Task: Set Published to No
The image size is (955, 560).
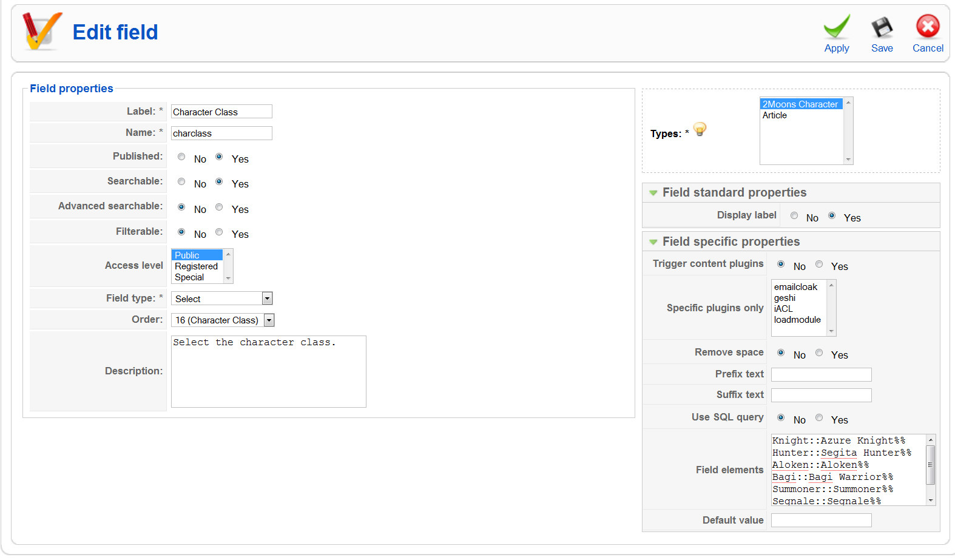Action: click(181, 157)
